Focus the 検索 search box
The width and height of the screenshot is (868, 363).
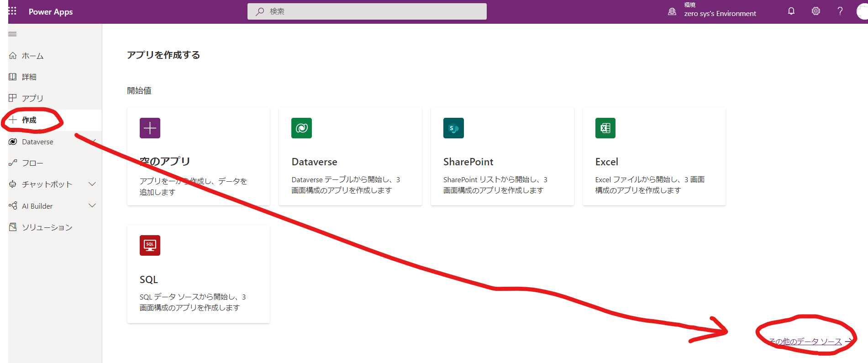coord(367,11)
